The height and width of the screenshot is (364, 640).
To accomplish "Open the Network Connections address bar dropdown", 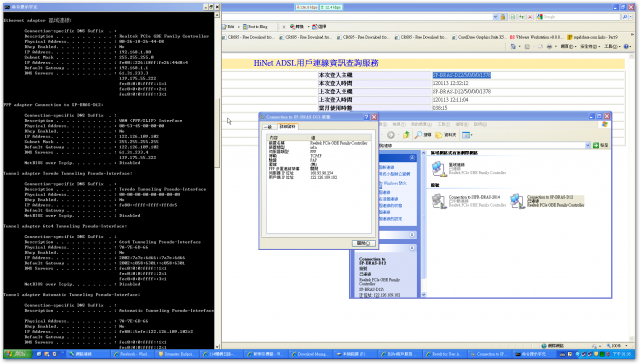I will pyautogui.click(x=588, y=145).
